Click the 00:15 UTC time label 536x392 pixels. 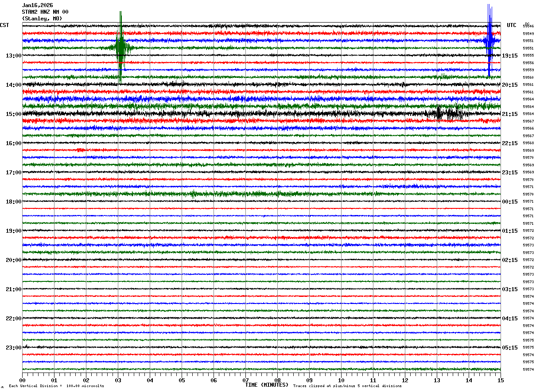(x=510, y=201)
